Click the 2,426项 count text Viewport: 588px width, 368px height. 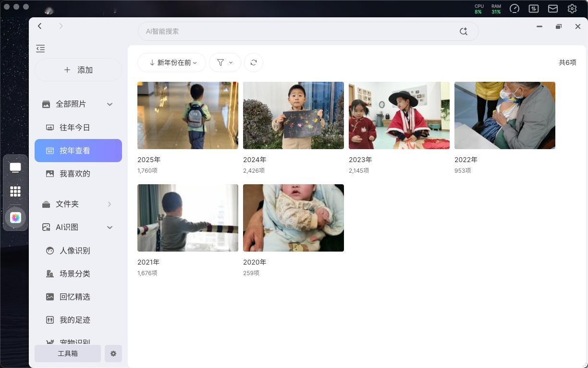(254, 171)
